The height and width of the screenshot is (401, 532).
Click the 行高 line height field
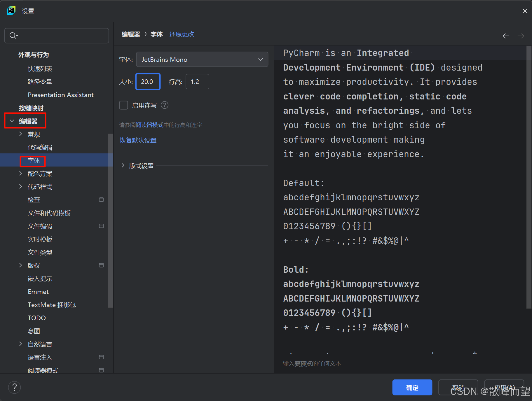(x=197, y=82)
